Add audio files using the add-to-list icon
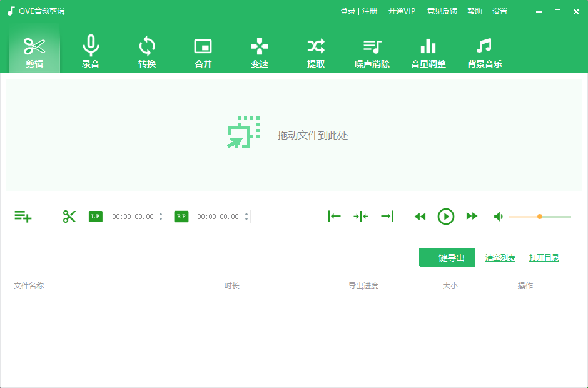This screenshot has width=588, height=388. pos(23,216)
